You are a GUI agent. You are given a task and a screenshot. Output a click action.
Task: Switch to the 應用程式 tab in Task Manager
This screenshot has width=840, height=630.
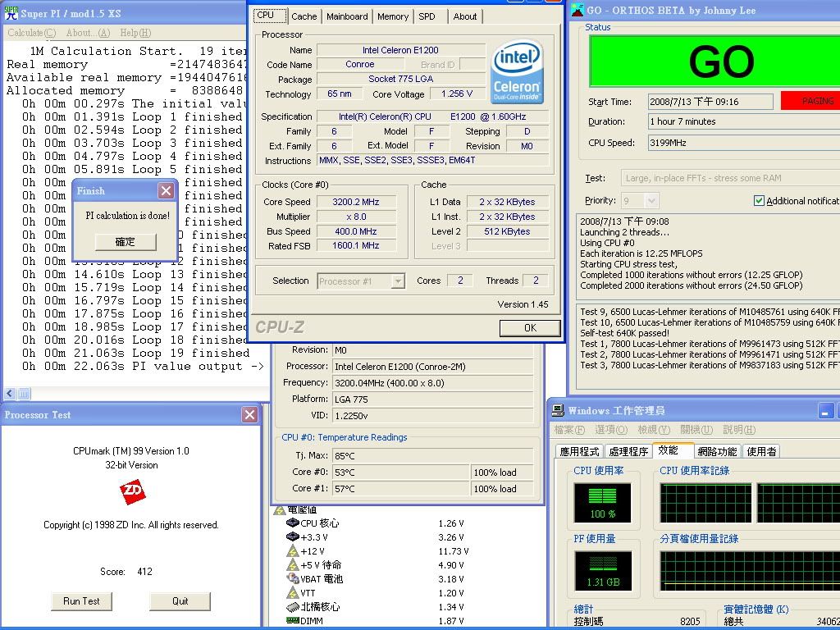(x=580, y=452)
